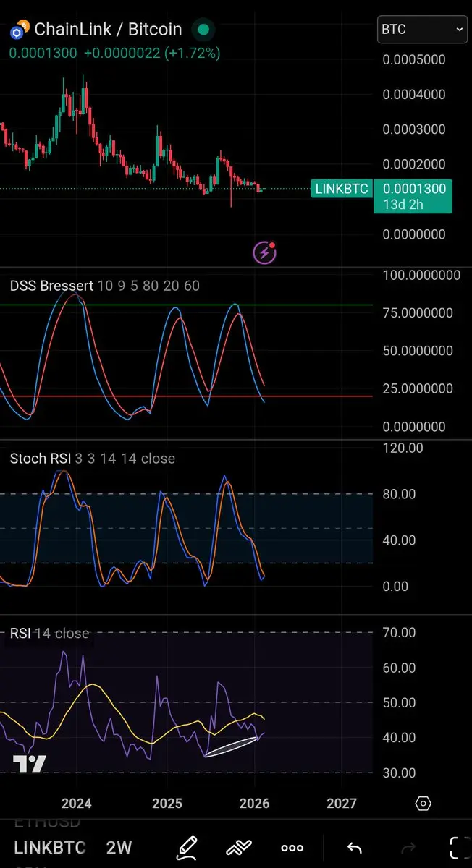The height and width of the screenshot is (868, 472).
Task: Redo the chart action
Action: click(x=408, y=848)
